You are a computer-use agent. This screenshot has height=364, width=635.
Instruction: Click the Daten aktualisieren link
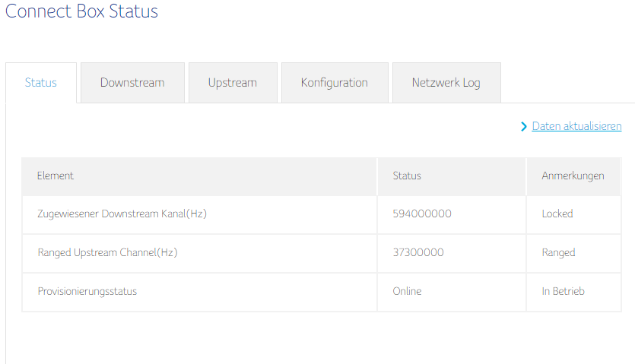pos(576,126)
